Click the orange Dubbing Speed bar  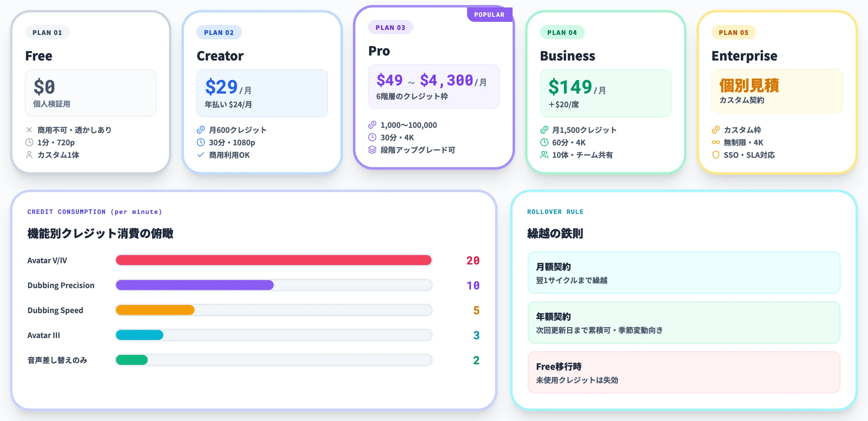point(155,310)
